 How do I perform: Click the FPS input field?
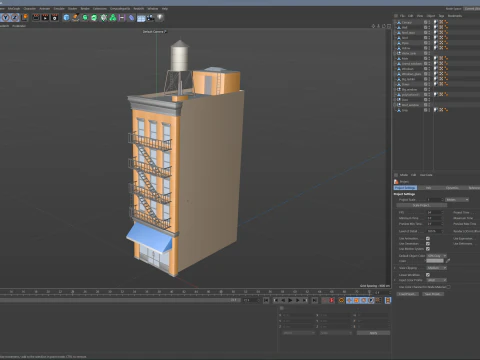tap(435, 212)
